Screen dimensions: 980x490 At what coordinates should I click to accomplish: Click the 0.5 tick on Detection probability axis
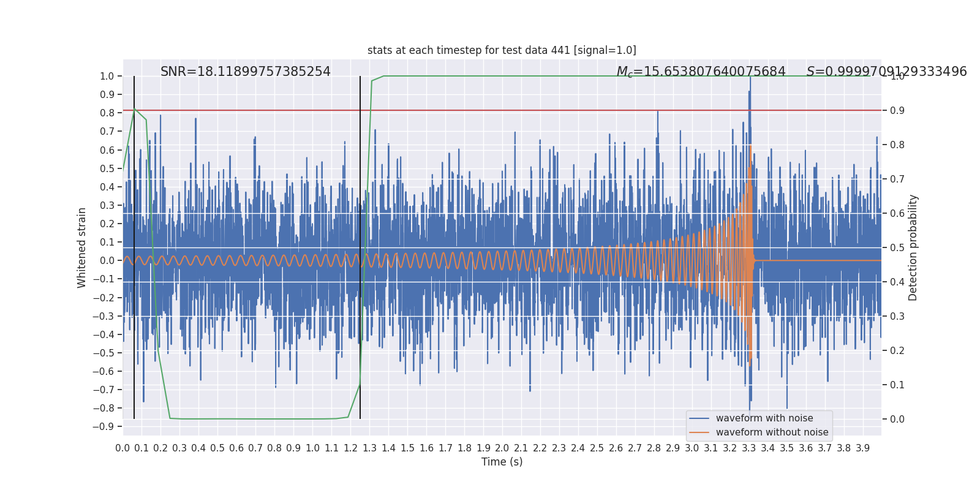tap(897, 247)
